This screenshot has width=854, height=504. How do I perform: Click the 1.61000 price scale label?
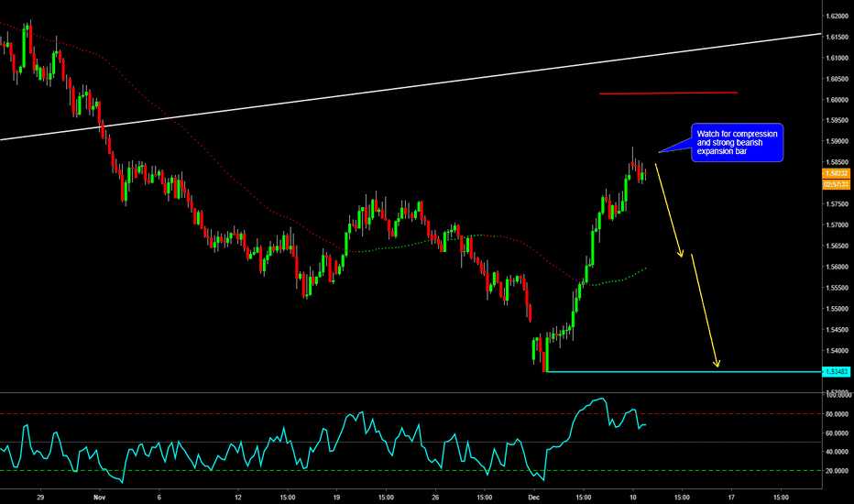click(838, 58)
